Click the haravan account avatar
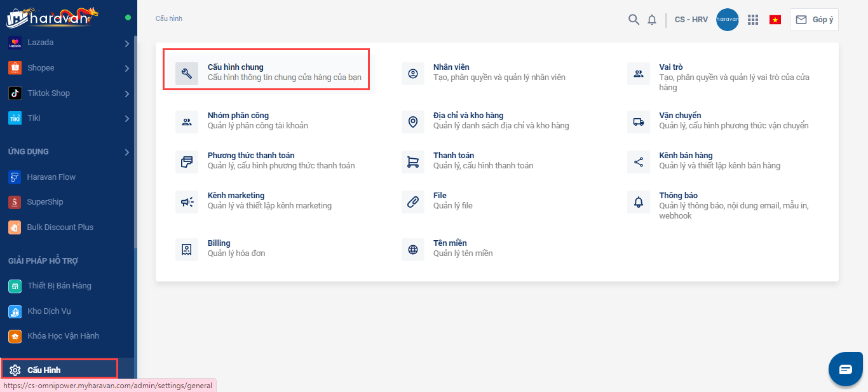 pos(727,20)
